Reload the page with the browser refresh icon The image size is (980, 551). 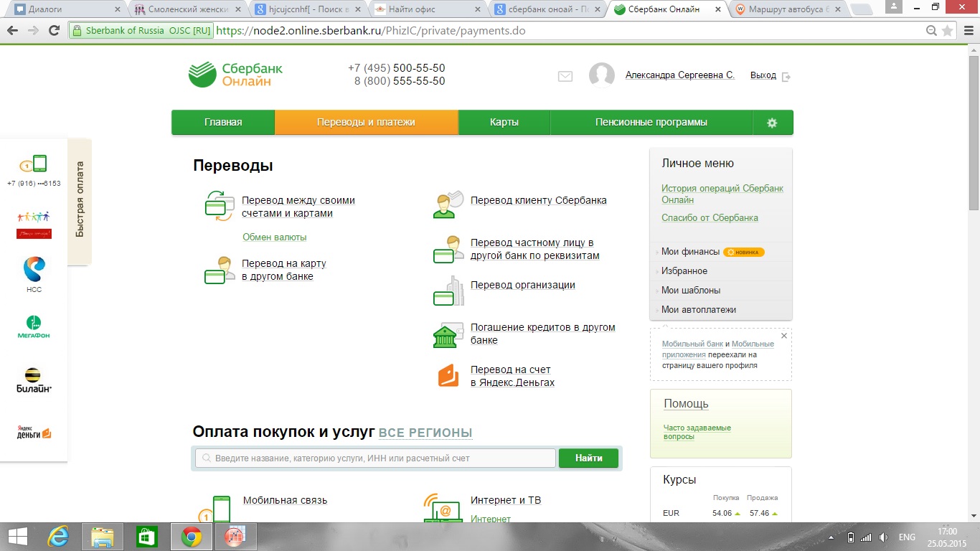point(53,31)
